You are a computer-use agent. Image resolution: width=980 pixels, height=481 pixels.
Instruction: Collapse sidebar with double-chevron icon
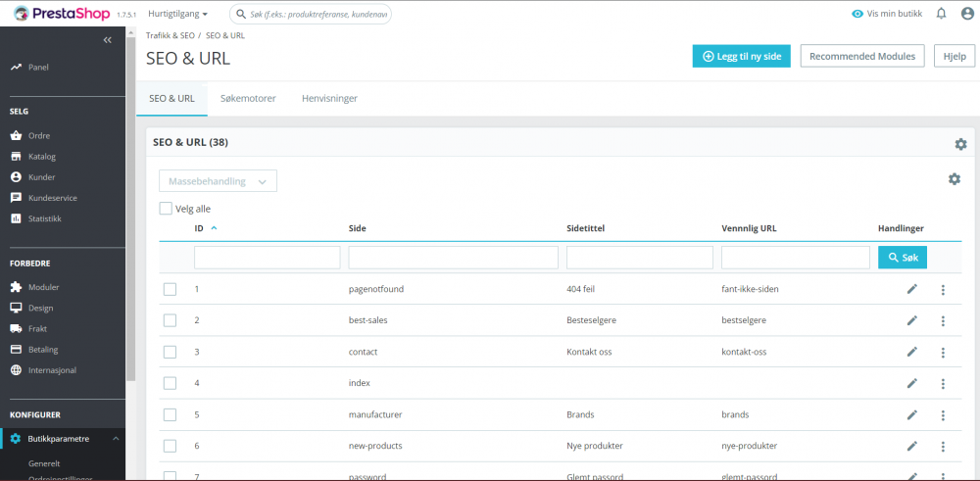click(x=108, y=39)
